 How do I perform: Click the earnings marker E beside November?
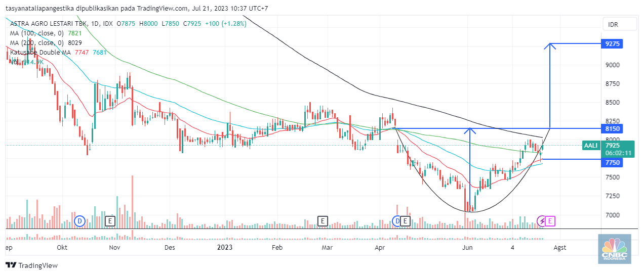pos(110,221)
